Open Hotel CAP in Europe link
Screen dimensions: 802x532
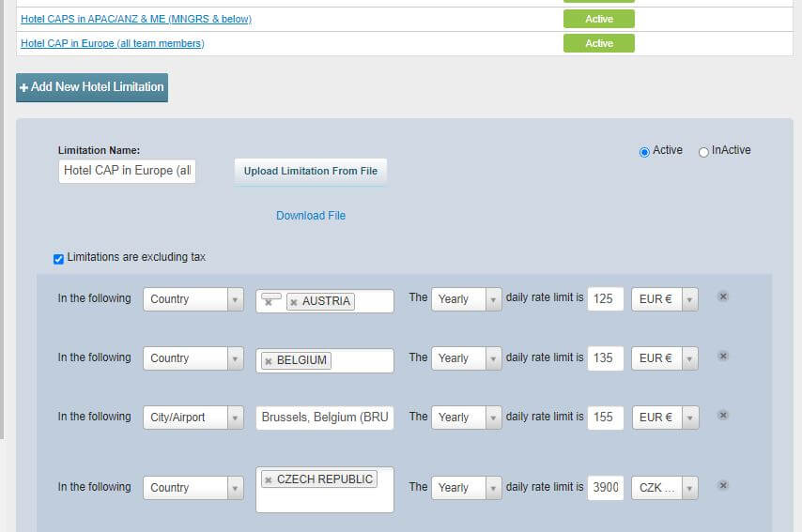click(113, 43)
